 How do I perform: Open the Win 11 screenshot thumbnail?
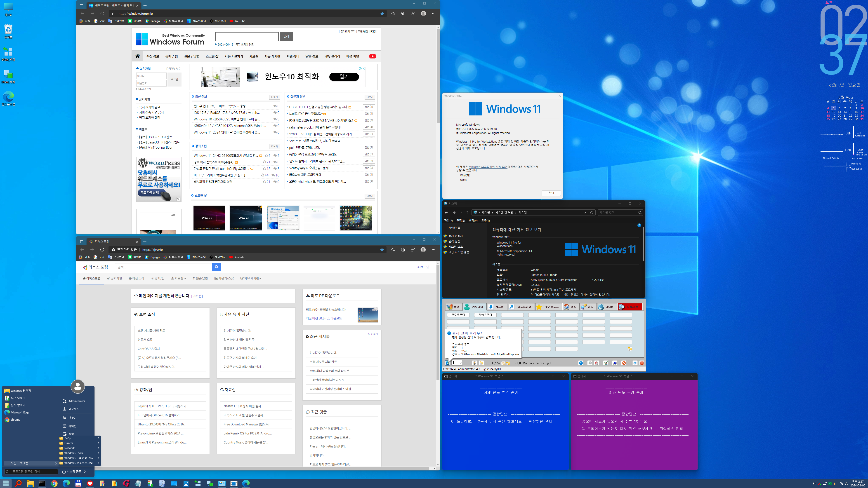209,218
